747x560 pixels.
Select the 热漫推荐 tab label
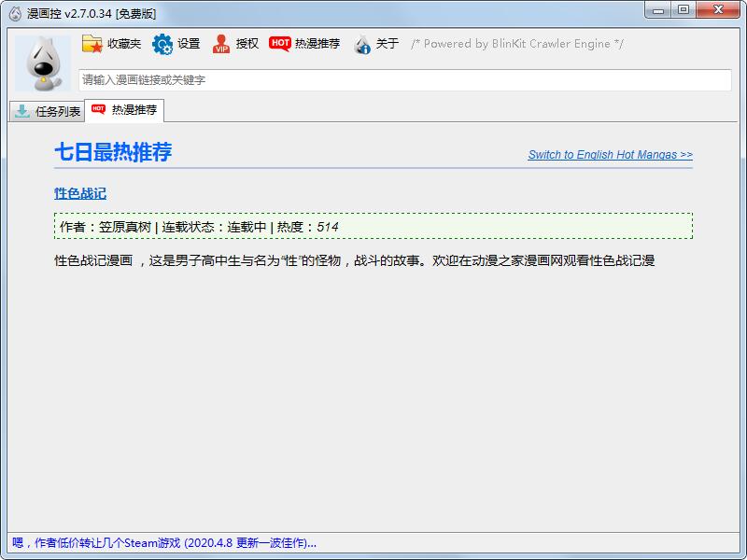[134, 110]
